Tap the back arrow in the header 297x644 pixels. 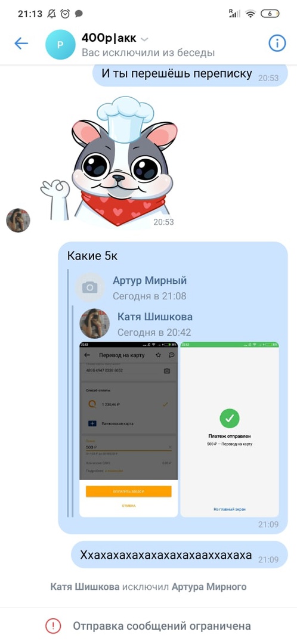pyautogui.click(x=21, y=44)
